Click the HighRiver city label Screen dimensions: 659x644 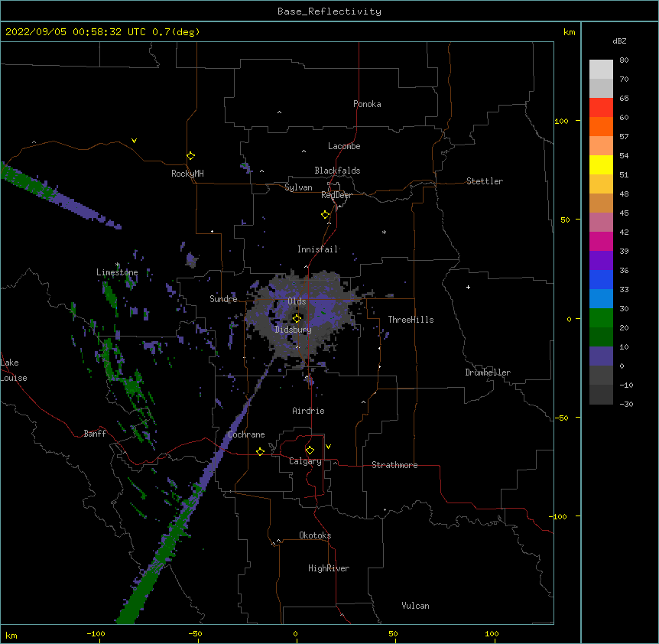[329, 568]
